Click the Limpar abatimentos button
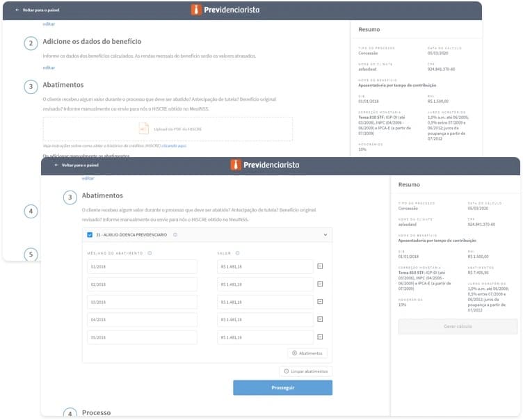Viewport: 523px width, 420px height. point(306,371)
